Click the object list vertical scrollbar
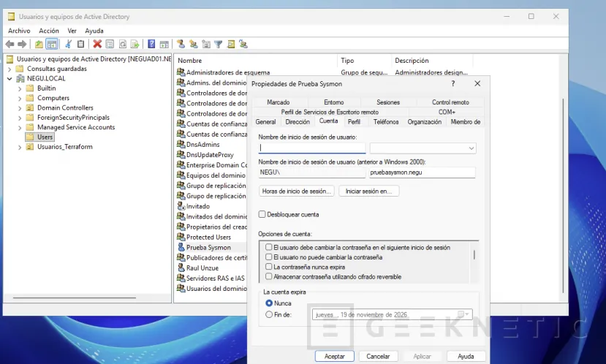This screenshot has width=606, height=364. (x=563, y=195)
